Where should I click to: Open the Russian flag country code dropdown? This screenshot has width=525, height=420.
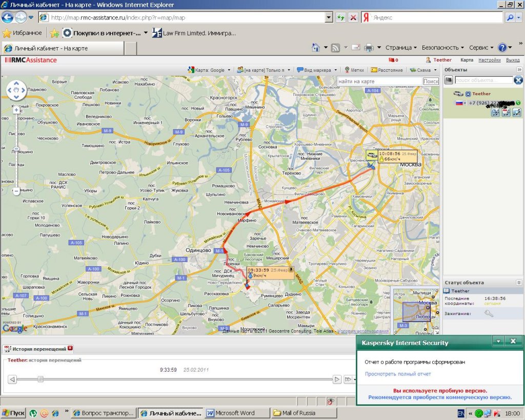pos(460,103)
